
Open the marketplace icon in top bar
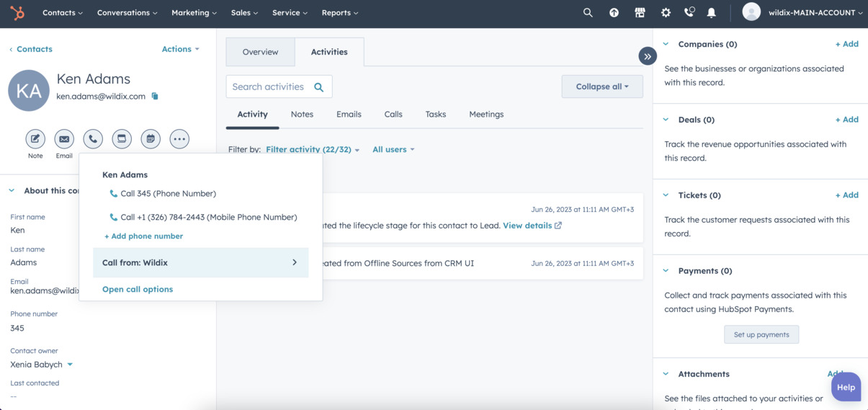tap(640, 13)
